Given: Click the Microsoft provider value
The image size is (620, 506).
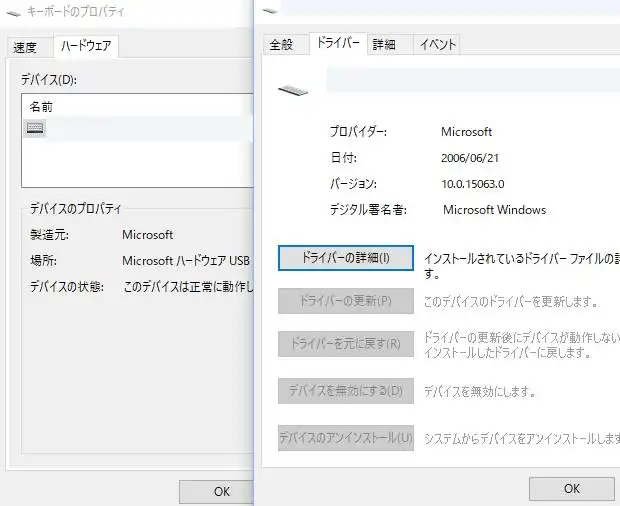Looking at the screenshot, I should (x=466, y=132).
